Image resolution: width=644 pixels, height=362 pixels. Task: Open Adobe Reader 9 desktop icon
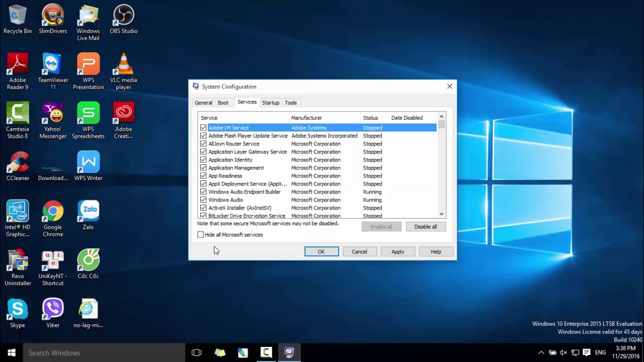coord(18,72)
